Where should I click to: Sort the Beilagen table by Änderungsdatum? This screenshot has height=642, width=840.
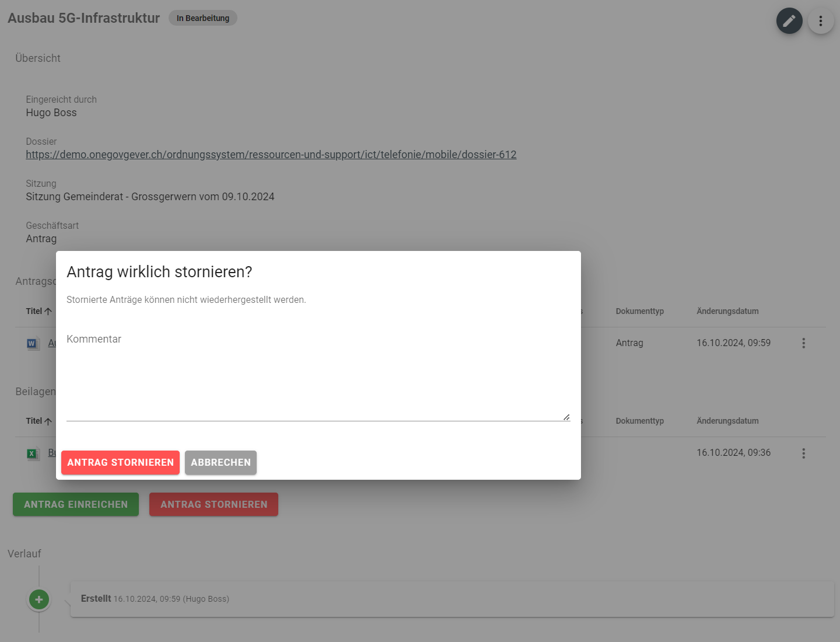click(x=727, y=421)
